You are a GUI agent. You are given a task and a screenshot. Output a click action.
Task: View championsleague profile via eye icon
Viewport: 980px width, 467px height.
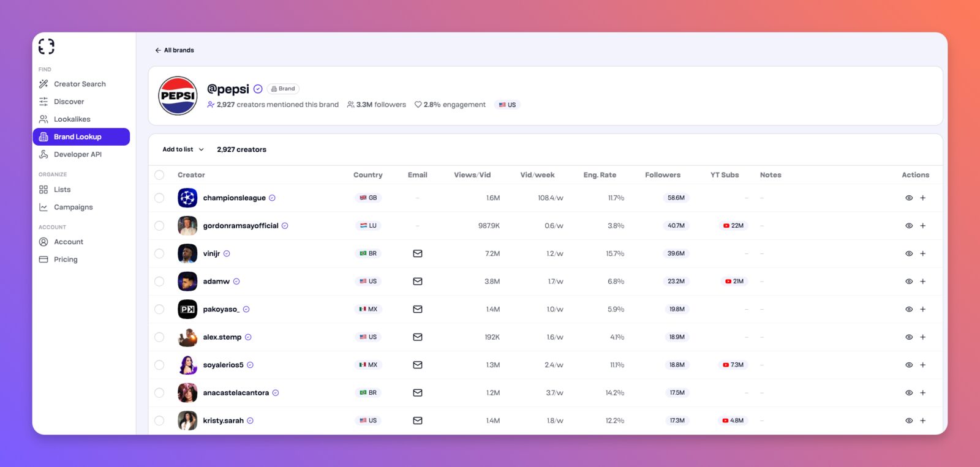click(x=909, y=198)
